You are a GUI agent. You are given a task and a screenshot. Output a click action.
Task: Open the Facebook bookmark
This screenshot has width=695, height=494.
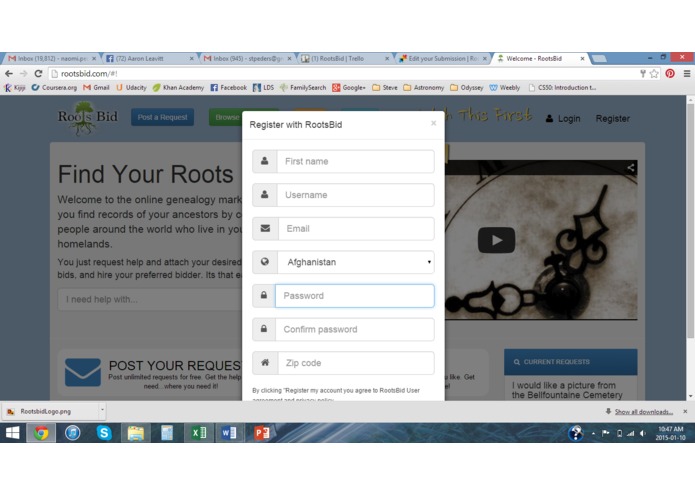[228, 88]
